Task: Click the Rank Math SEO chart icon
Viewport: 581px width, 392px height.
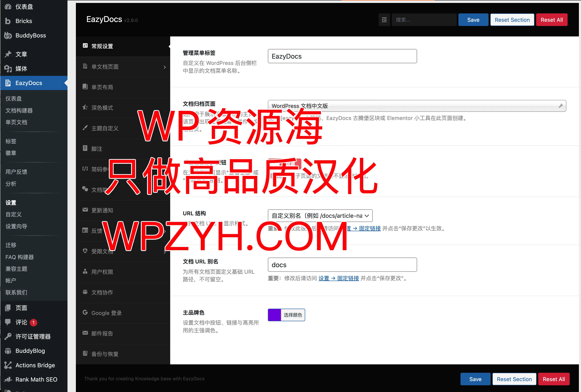Action: tap(8, 379)
